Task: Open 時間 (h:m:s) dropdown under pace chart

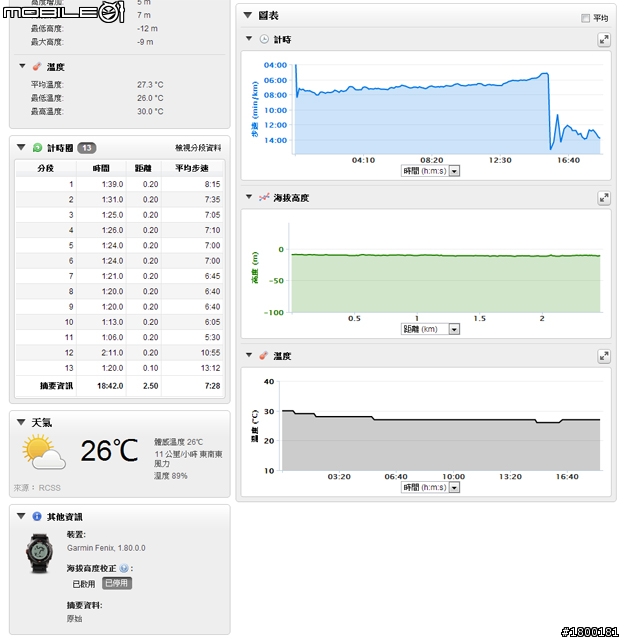Action: point(430,171)
